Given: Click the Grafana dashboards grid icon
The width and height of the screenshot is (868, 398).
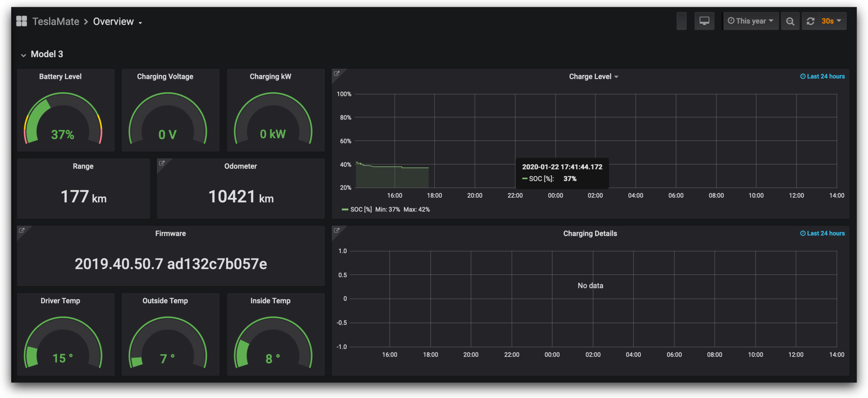Looking at the screenshot, I should click(22, 21).
